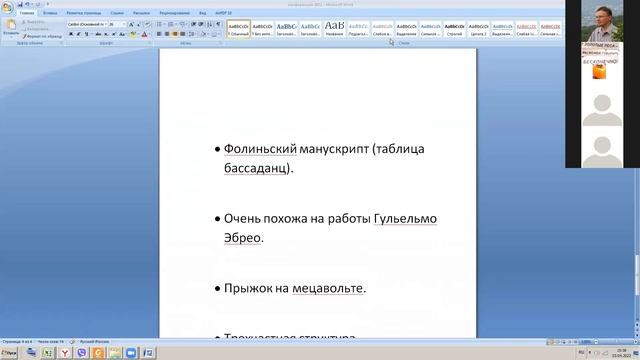The height and width of the screenshot is (360, 640).
Task: Open Разметка страницы ribbon tab
Action: 84,13
